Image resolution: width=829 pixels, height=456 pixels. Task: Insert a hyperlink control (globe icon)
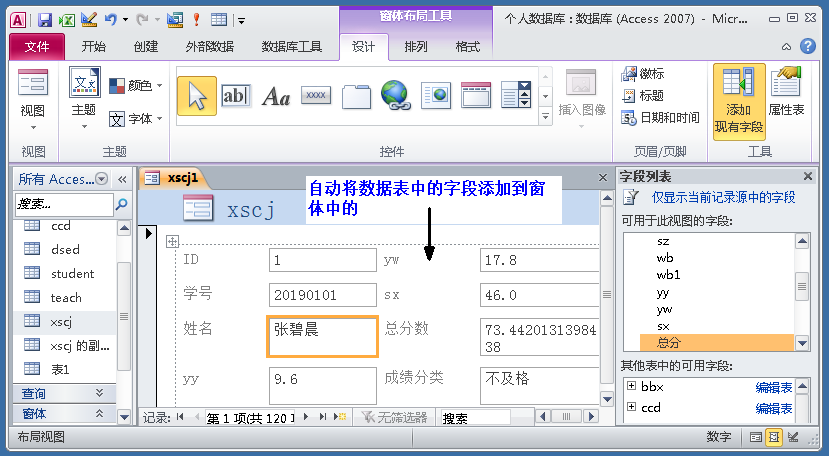point(395,95)
